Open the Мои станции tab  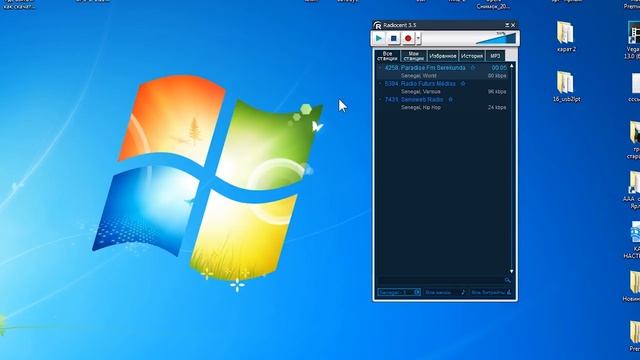pyautogui.click(x=413, y=56)
